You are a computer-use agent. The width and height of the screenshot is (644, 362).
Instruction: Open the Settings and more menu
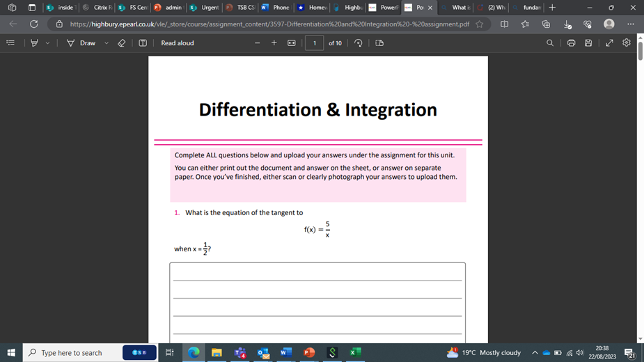click(x=631, y=24)
